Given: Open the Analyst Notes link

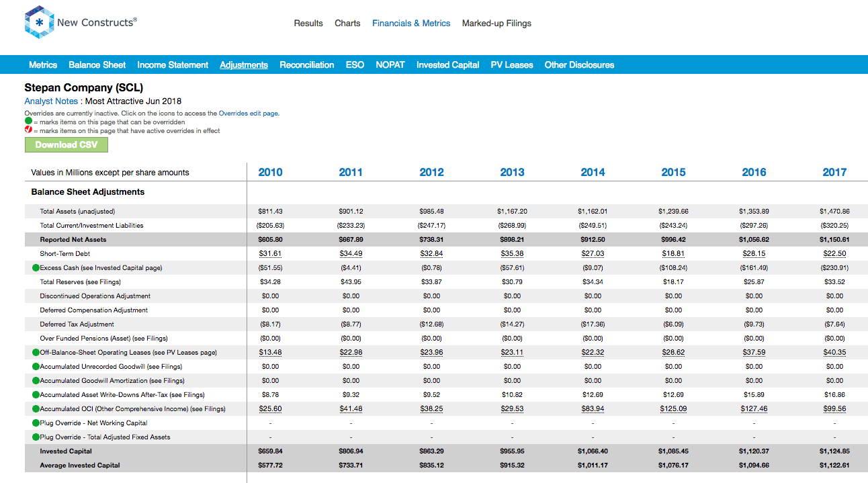Looking at the screenshot, I should [51, 101].
